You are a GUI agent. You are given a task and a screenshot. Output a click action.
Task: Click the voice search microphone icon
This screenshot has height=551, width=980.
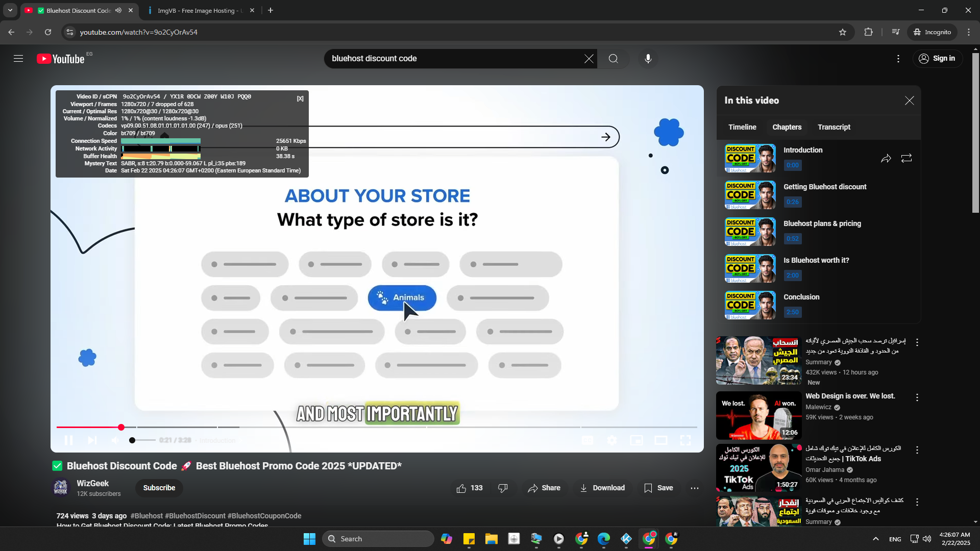pyautogui.click(x=648, y=59)
